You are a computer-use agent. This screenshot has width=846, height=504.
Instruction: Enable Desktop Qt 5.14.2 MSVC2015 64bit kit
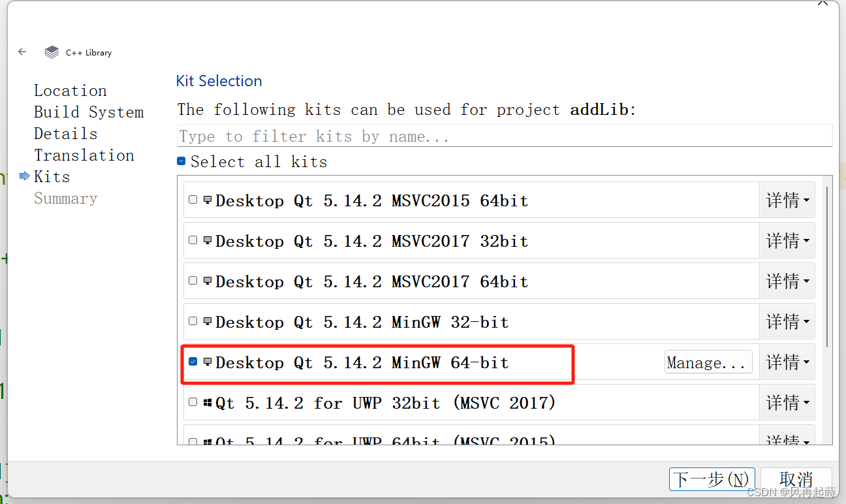[193, 200]
